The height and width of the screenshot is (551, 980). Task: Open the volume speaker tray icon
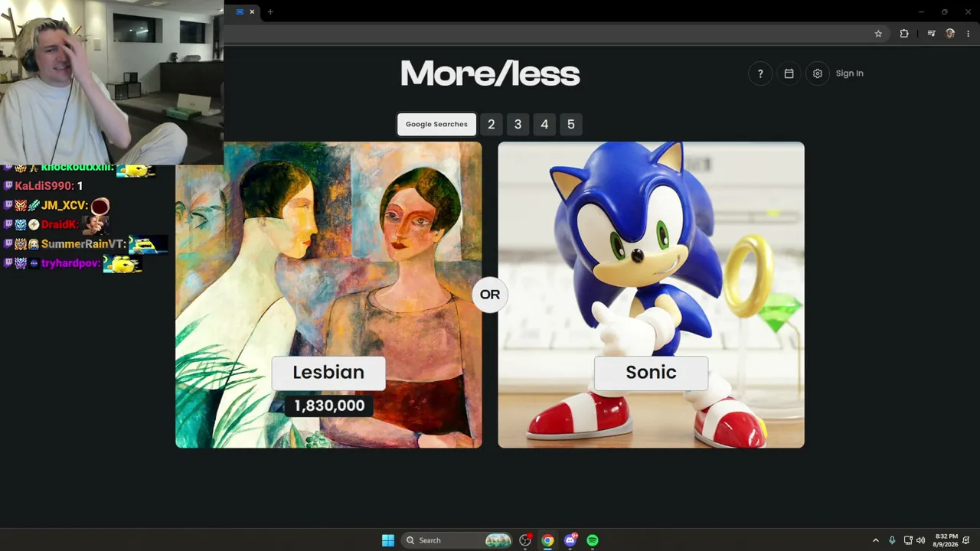pyautogui.click(x=920, y=540)
